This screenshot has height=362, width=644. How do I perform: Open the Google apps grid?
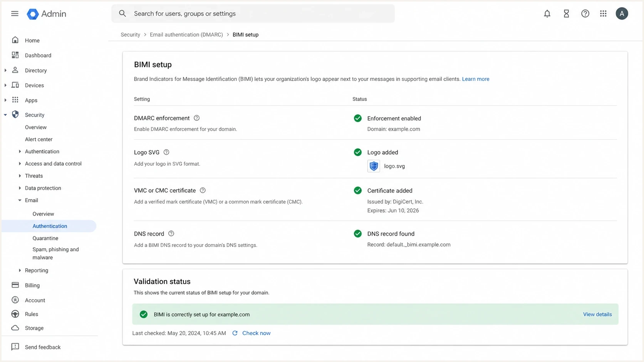click(x=603, y=13)
